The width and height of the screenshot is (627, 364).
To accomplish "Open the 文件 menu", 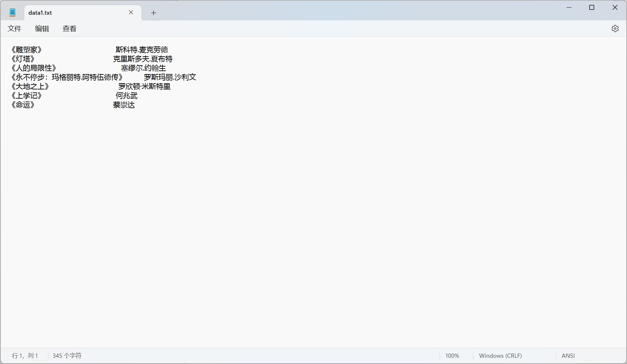I will click(14, 29).
